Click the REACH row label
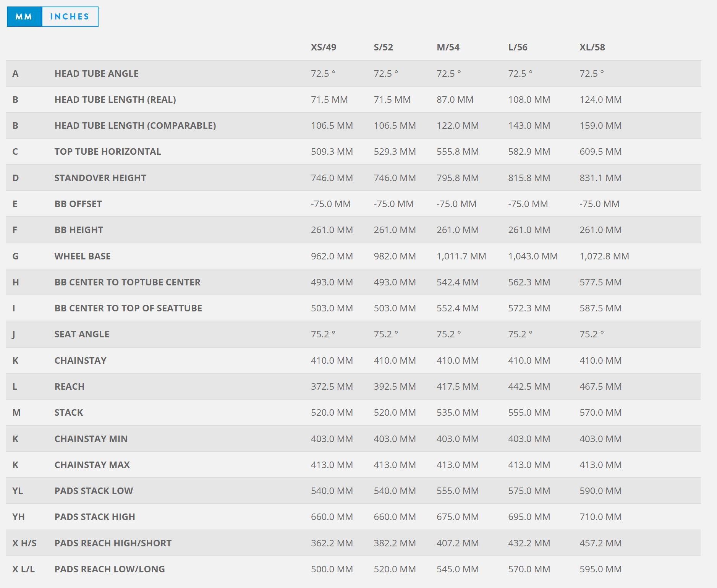717x588 pixels. pos(69,386)
